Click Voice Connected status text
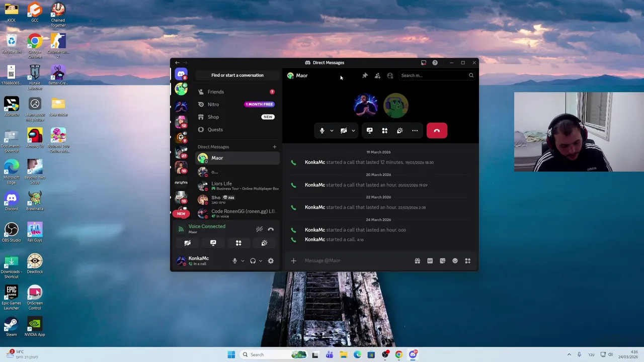 pos(207,226)
